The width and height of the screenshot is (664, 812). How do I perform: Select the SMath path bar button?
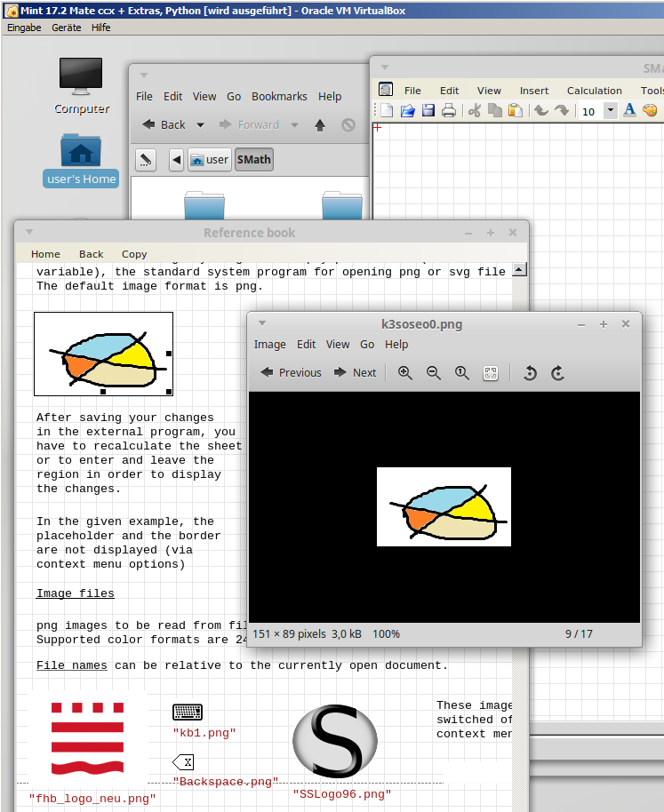254,160
